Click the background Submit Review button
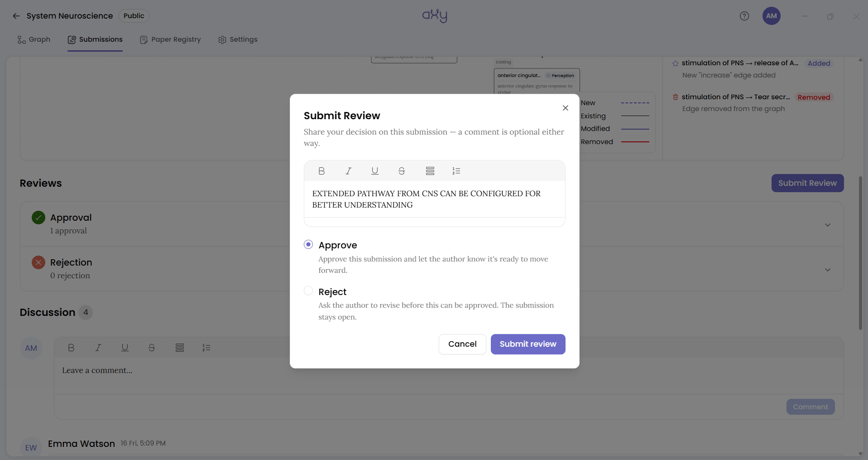This screenshot has height=460, width=868. click(808, 183)
